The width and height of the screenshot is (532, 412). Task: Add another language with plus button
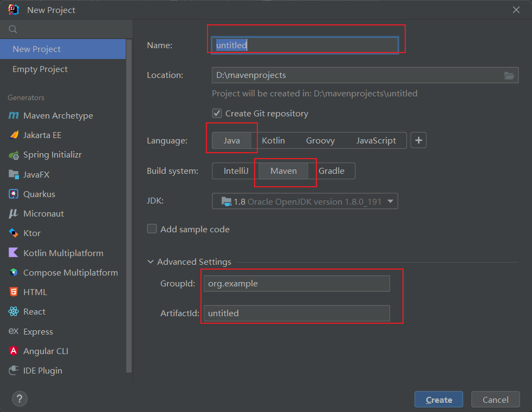(418, 140)
